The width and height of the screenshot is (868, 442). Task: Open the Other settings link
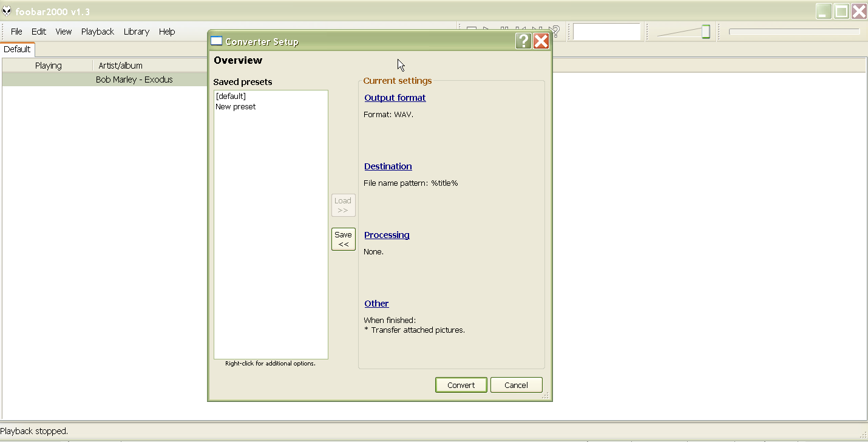[x=376, y=304]
